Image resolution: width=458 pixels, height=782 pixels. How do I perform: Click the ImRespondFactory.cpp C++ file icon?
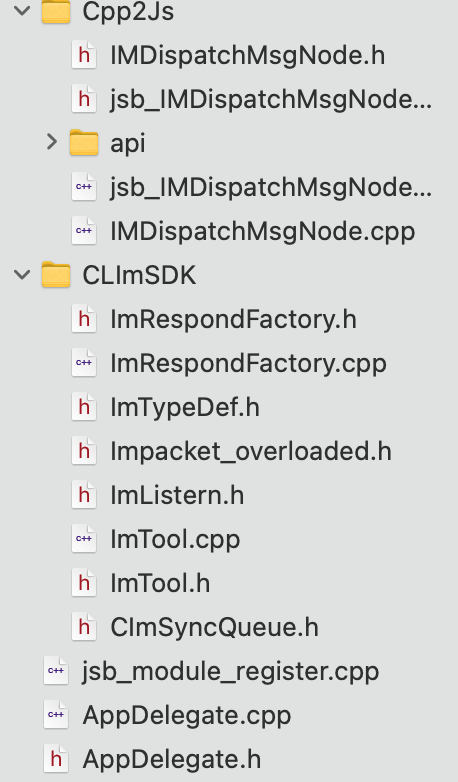84,363
